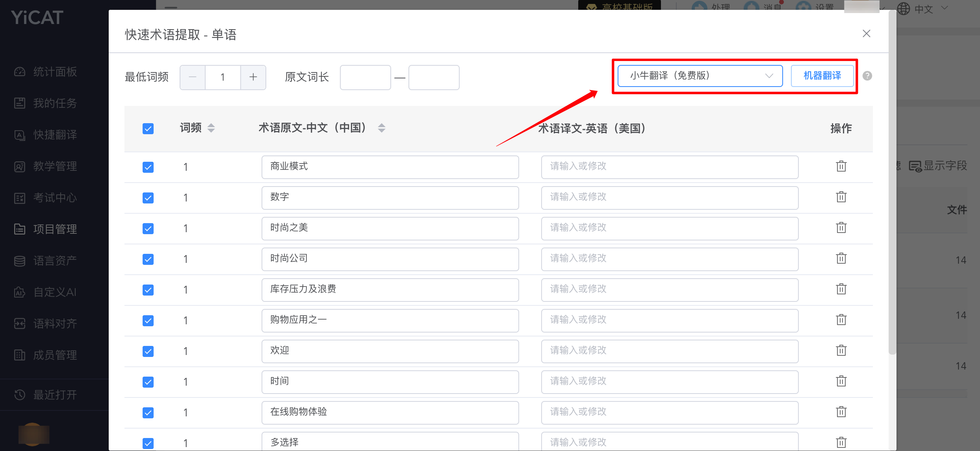This screenshot has width=980, height=451.
Task: Uncheck the 数字 row checkbox
Action: click(148, 198)
